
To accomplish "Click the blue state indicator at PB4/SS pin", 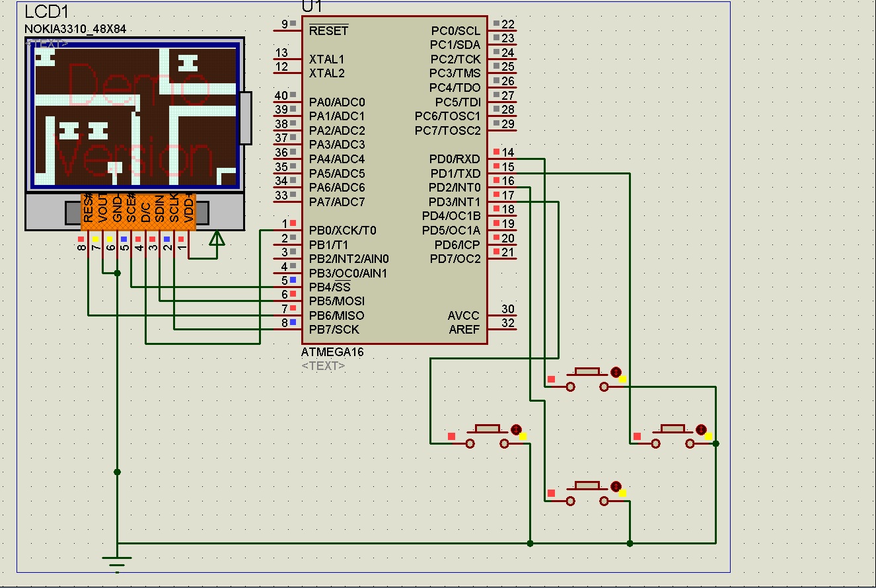I will 293,280.
